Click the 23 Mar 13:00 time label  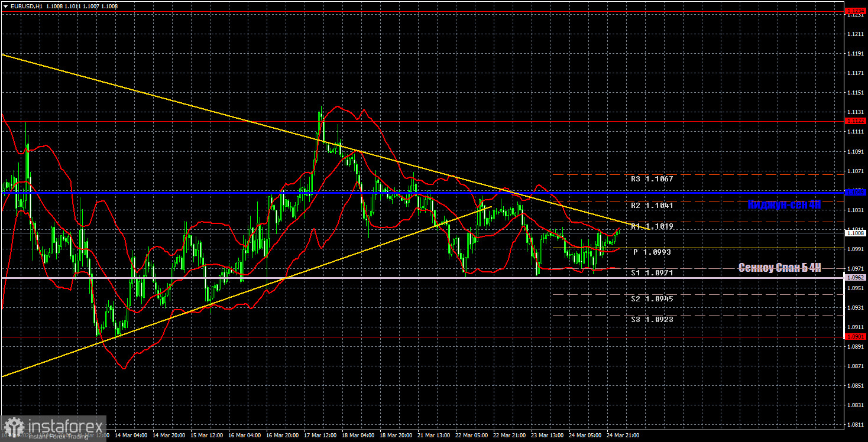[x=546, y=435]
